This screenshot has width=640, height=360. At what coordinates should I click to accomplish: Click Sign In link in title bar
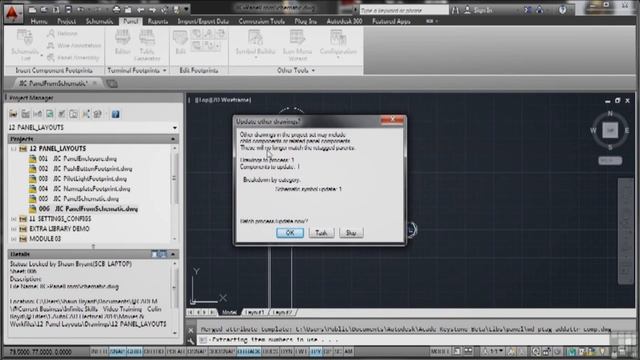click(483, 10)
